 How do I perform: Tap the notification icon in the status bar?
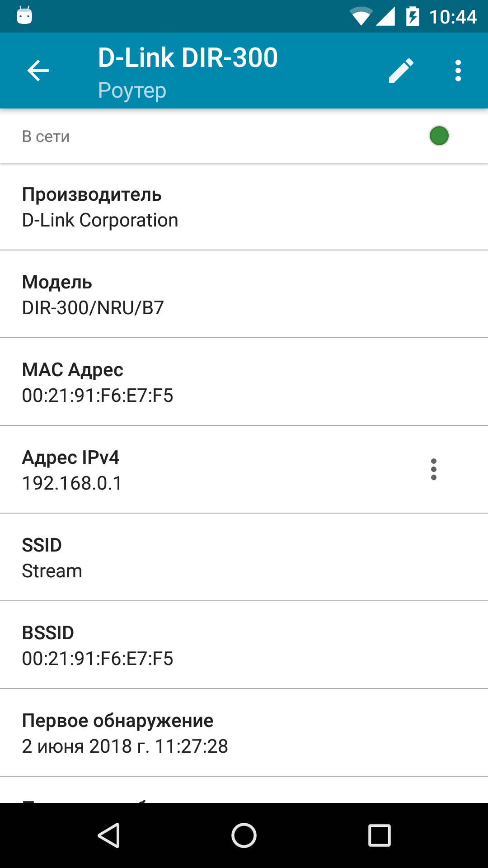[24, 16]
